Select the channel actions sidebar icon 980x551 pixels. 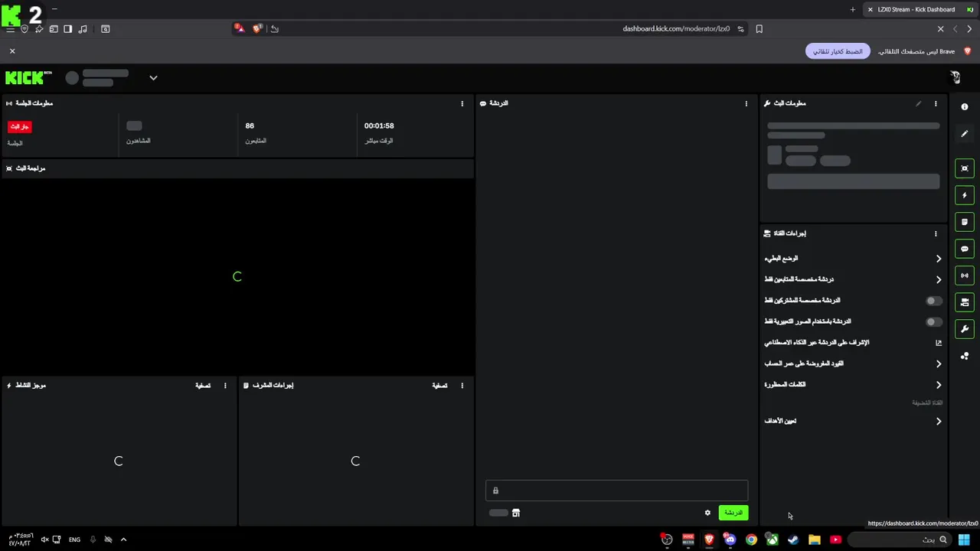pyautogui.click(x=965, y=302)
